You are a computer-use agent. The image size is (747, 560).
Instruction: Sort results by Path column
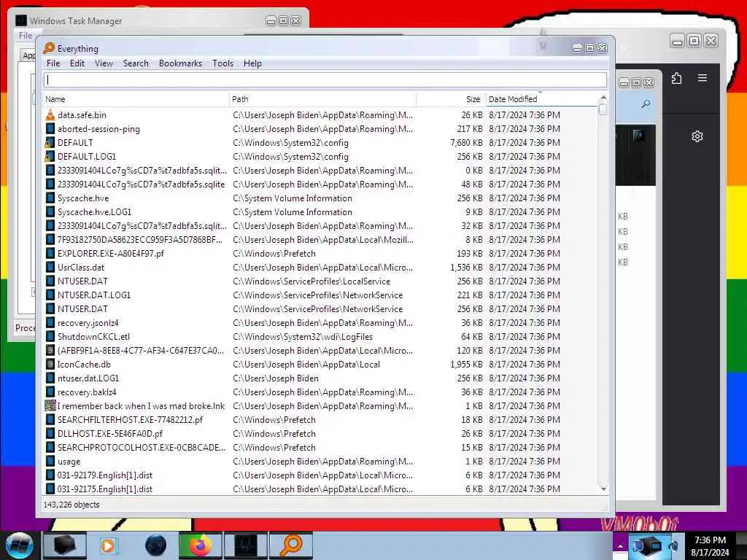(322, 99)
